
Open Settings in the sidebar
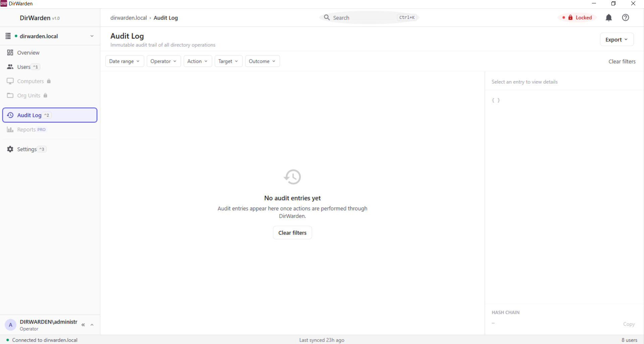point(50,149)
